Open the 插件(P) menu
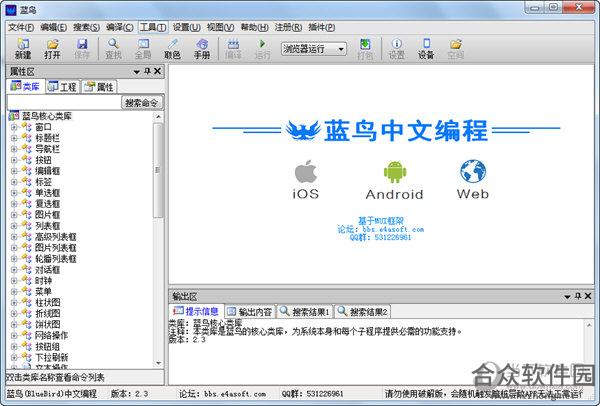600x406 pixels. pos(322,27)
